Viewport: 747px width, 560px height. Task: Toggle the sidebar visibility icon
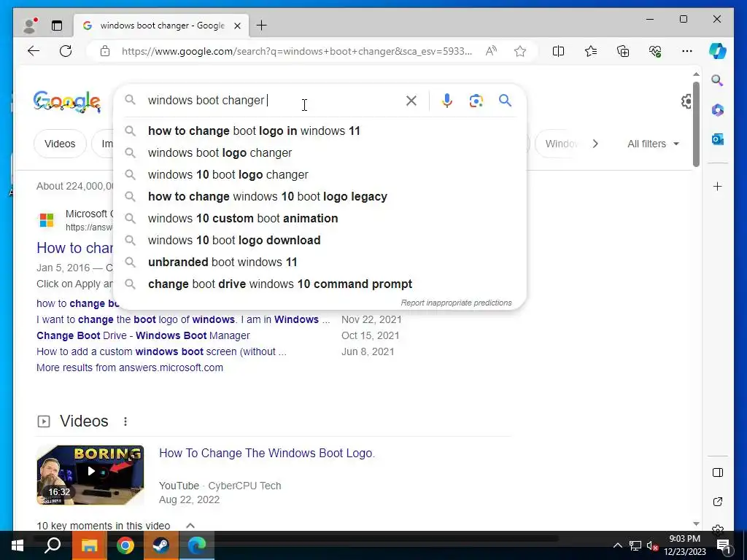[x=718, y=472]
